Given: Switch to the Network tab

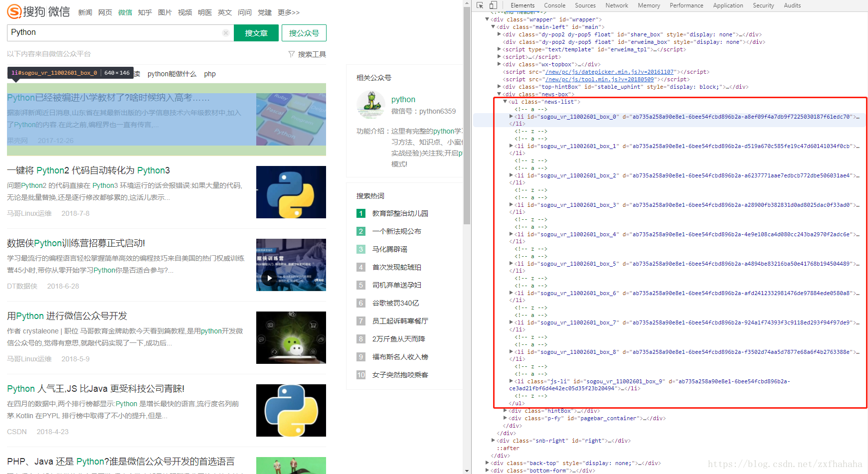Looking at the screenshot, I should pyautogui.click(x=617, y=5).
